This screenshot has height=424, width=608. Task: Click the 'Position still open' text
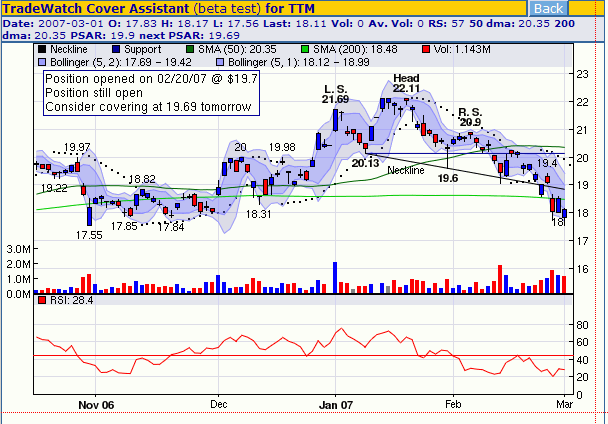coord(94,93)
